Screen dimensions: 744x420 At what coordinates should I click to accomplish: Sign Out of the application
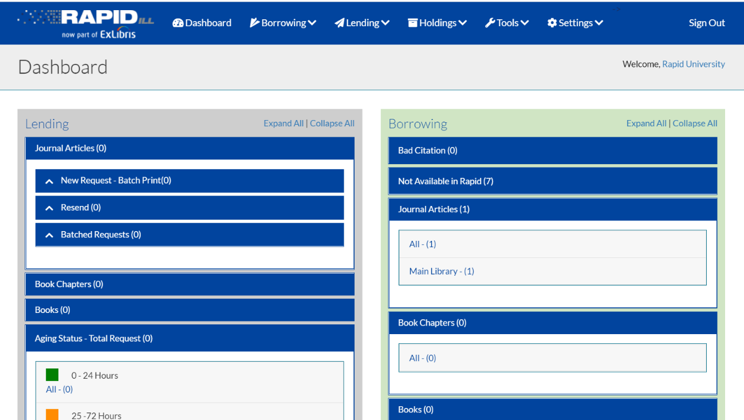coord(706,23)
